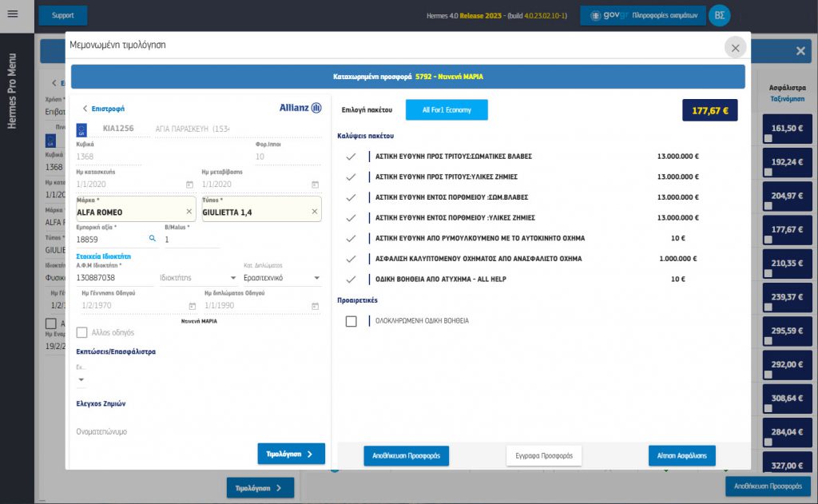Viewport: 818px width, 504px height.
Task: Open calendar for Ημ κατασκευής date
Action: [x=189, y=185]
